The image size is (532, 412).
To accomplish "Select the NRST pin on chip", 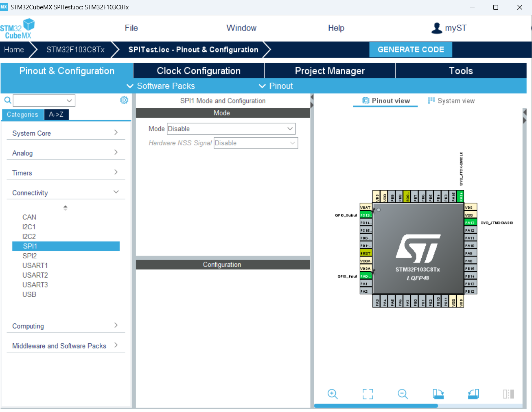I will [x=366, y=253].
